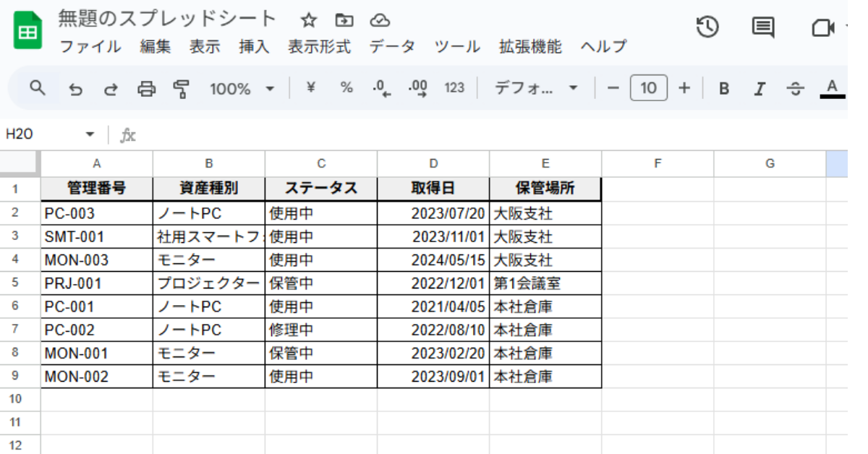Click the undo arrow icon
The width and height of the screenshot is (868, 454).
pyautogui.click(x=75, y=89)
